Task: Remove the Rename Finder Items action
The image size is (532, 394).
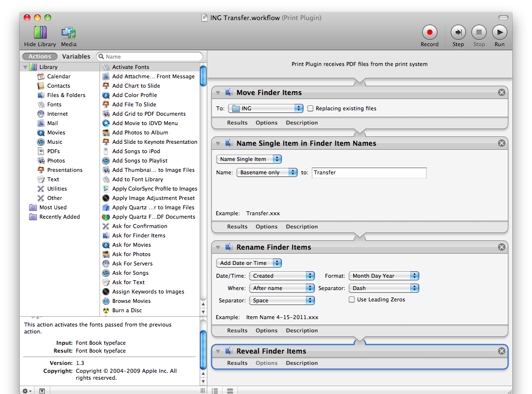Action: [501, 247]
